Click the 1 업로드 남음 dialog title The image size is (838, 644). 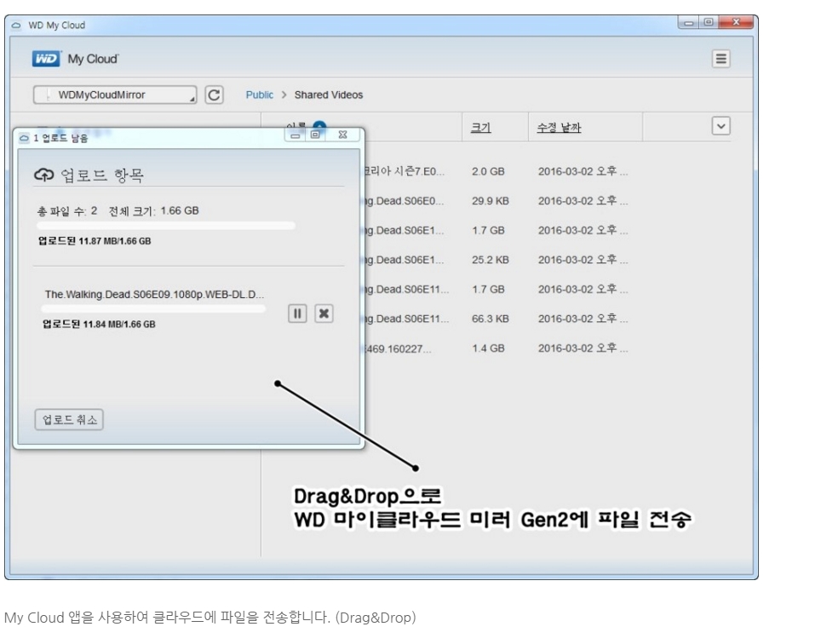pos(60,138)
